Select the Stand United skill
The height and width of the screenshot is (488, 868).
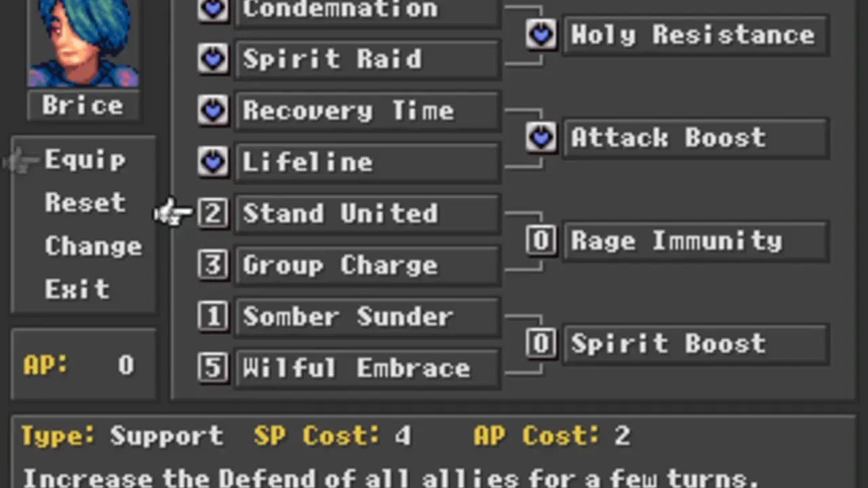(368, 213)
